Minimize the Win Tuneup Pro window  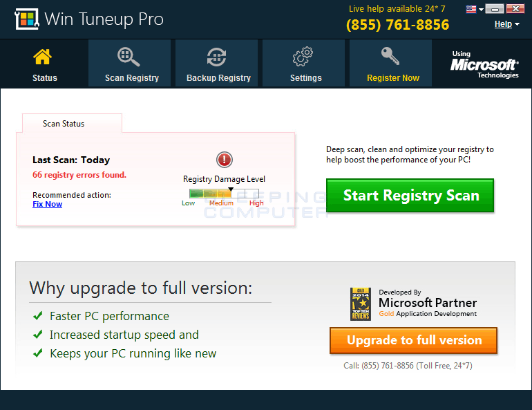click(494, 9)
